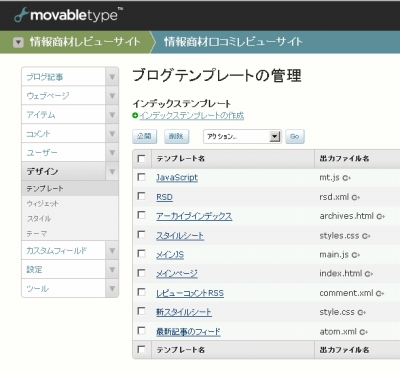This screenshot has width=400, height=371.
Task: Expand the ブログ記事 menu arrow
Action: click(112, 77)
